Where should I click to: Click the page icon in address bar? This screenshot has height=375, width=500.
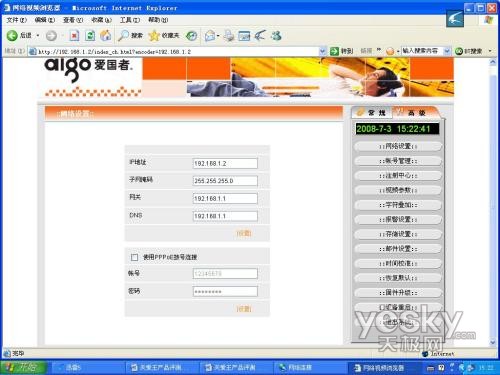33,51
